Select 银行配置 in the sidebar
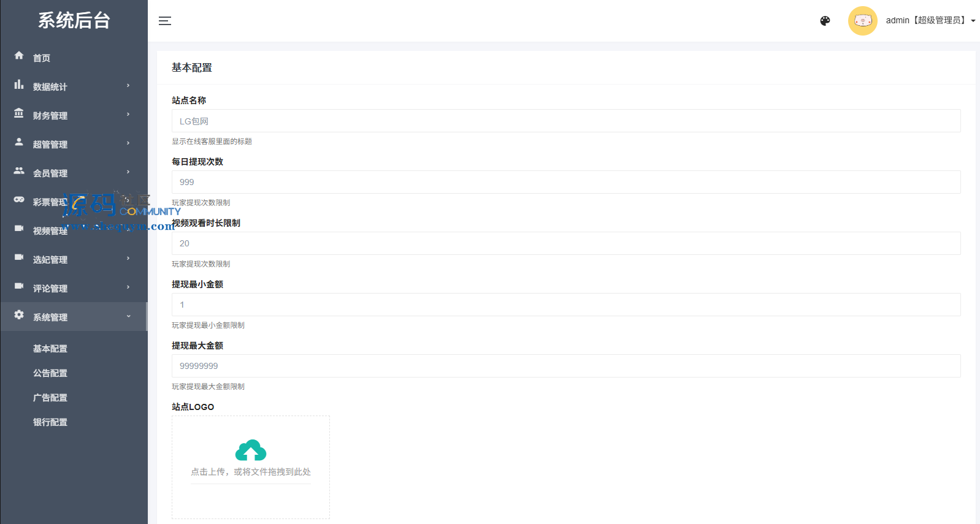This screenshot has width=980, height=524. click(x=50, y=422)
